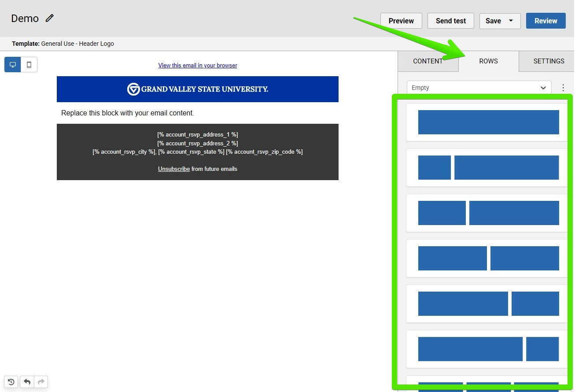Select the "Replace this block" text content
The image size is (575, 392).
127,113
